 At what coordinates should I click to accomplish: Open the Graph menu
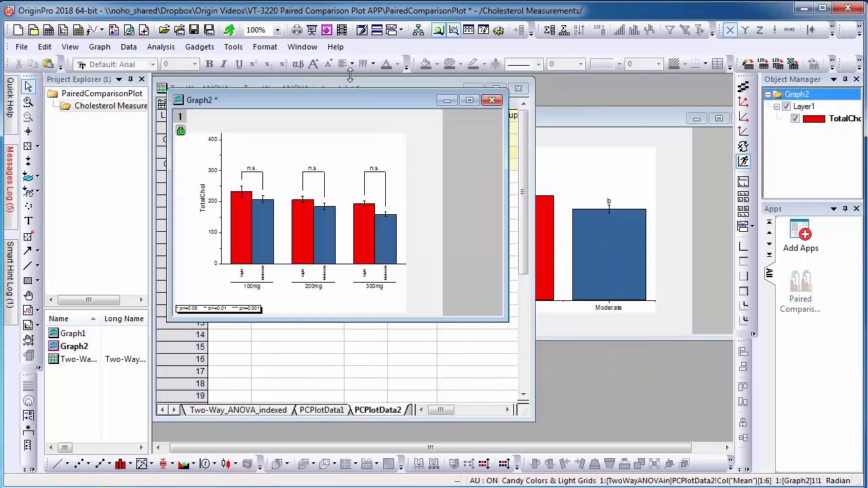100,47
